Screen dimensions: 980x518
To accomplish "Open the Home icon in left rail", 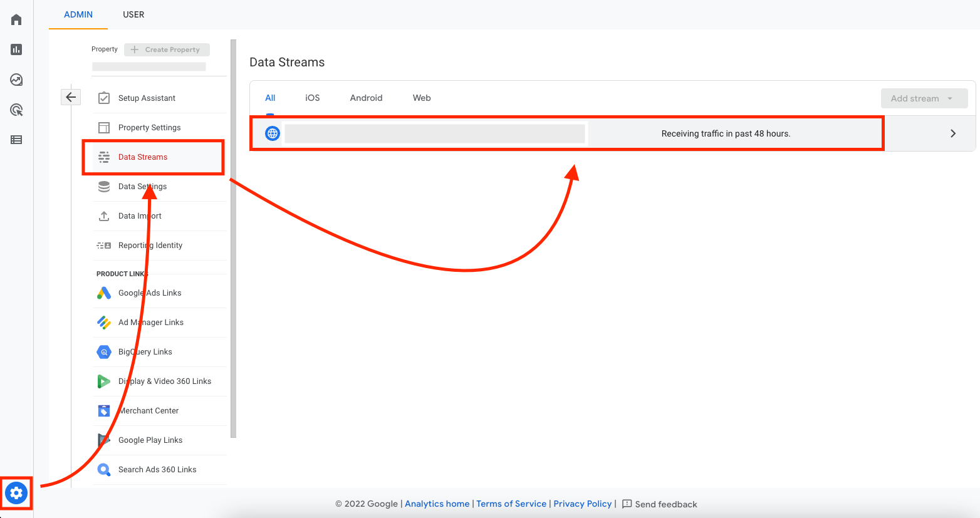I will (16, 19).
